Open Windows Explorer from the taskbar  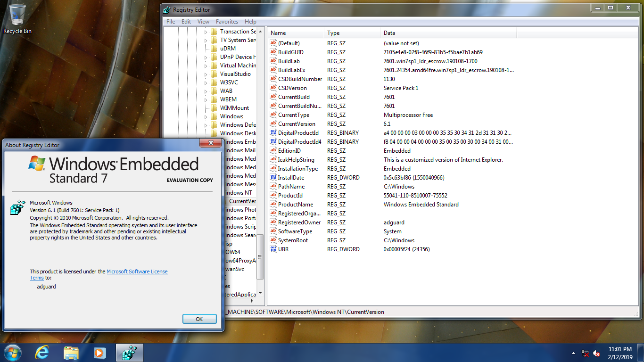[71, 352]
